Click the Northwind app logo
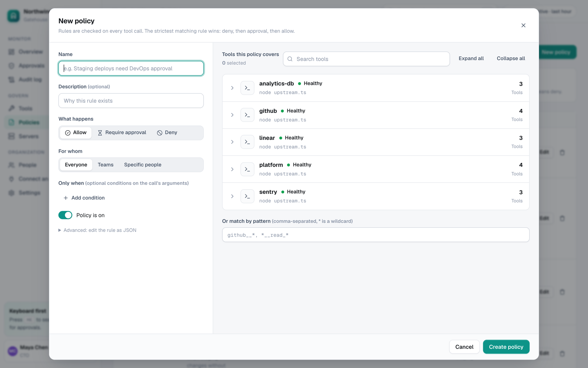Image resolution: width=588 pixels, height=368 pixels. tap(14, 15)
